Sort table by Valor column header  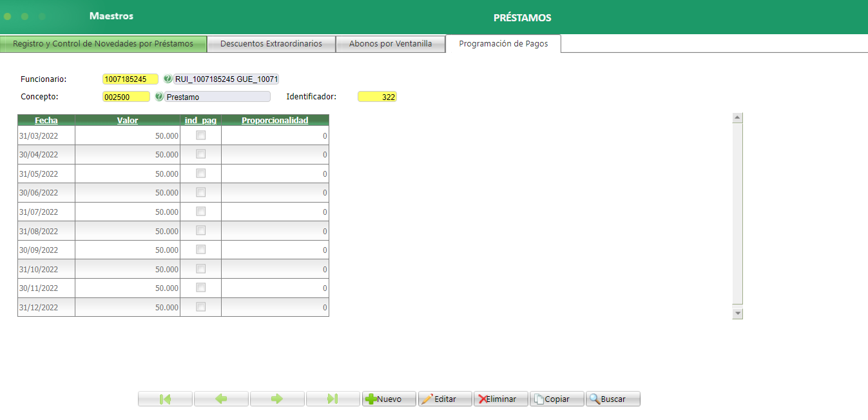tap(128, 120)
